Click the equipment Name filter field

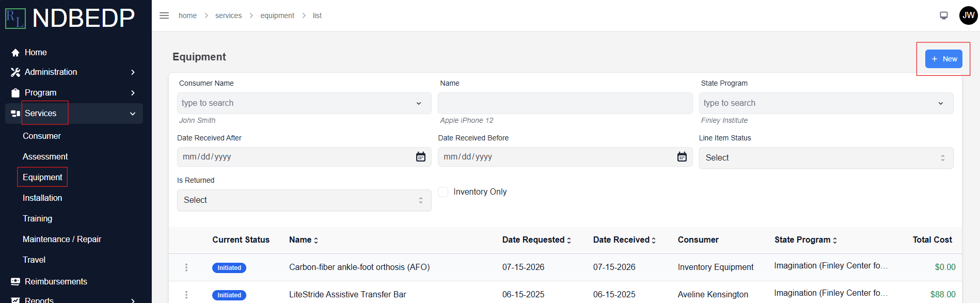pyautogui.click(x=565, y=103)
